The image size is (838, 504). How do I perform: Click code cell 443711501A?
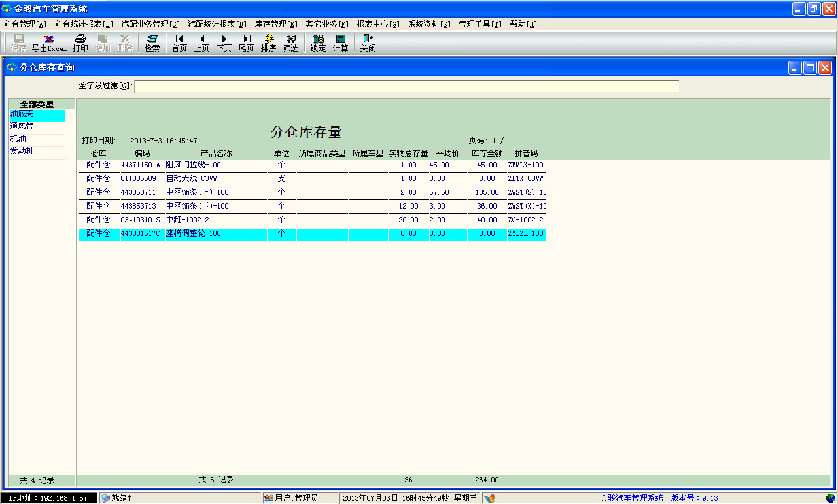pos(142,165)
